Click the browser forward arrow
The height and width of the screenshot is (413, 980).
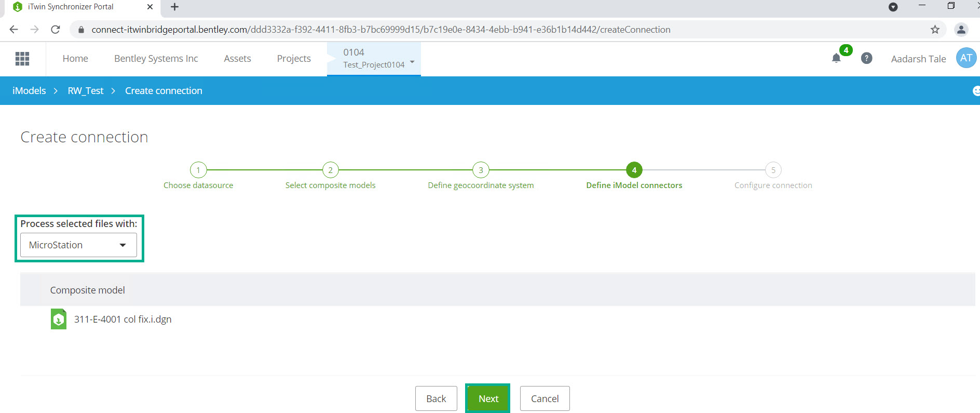pyautogui.click(x=34, y=30)
